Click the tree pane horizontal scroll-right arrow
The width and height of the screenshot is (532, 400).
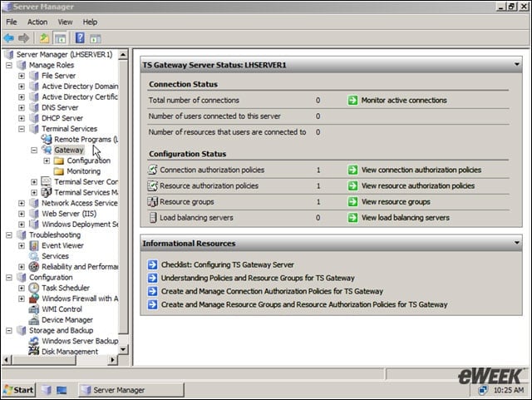pos(113,359)
